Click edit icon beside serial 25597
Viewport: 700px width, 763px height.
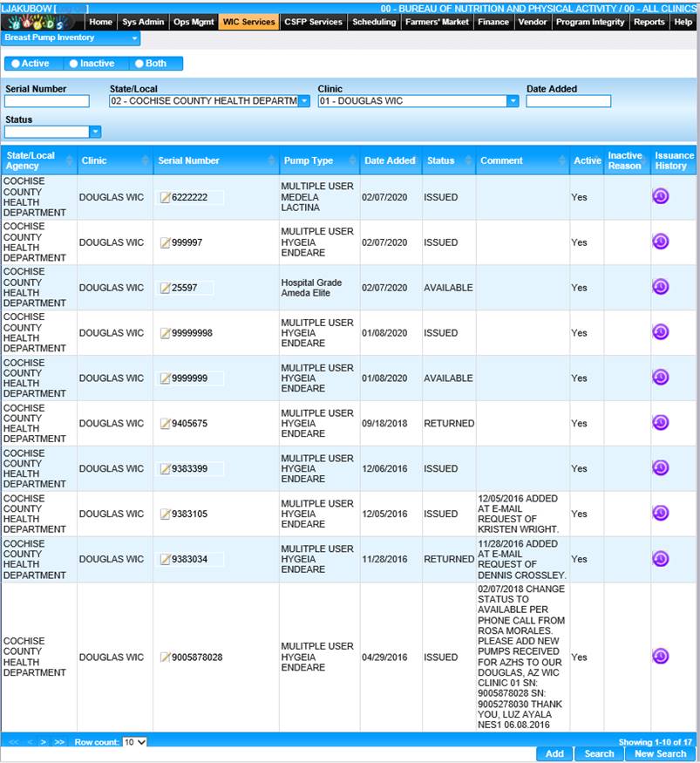[166, 288]
